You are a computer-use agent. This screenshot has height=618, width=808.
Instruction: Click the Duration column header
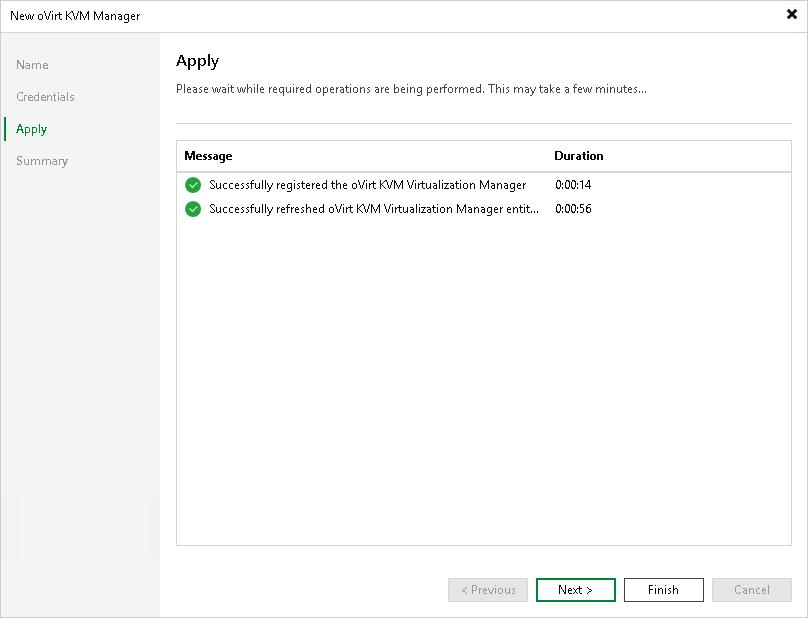point(579,156)
